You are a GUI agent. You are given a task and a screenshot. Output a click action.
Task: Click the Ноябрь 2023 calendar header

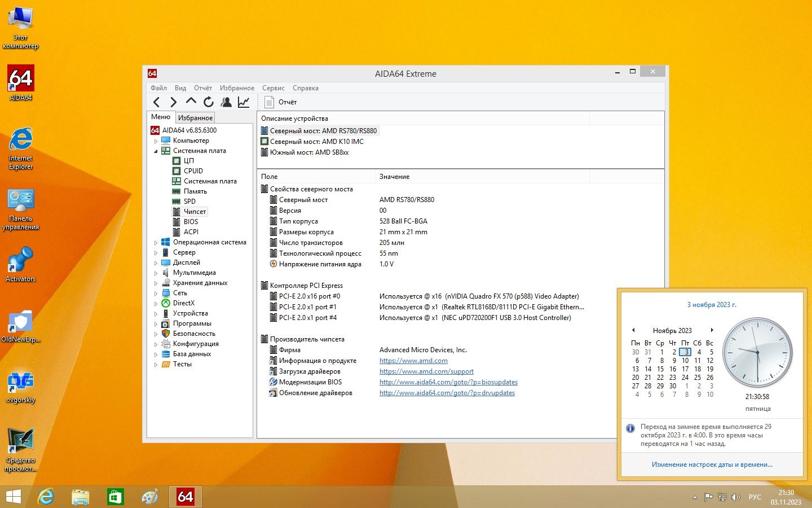pos(672,331)
